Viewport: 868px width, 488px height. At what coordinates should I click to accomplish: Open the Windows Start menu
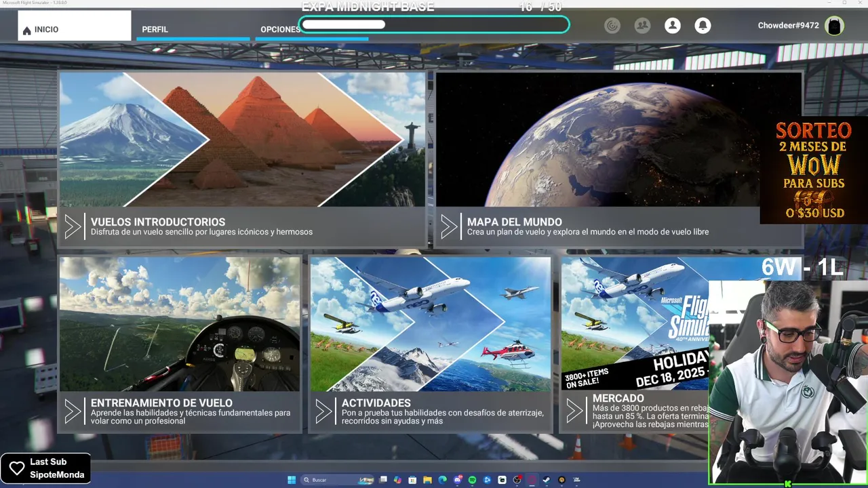(292, 480)
